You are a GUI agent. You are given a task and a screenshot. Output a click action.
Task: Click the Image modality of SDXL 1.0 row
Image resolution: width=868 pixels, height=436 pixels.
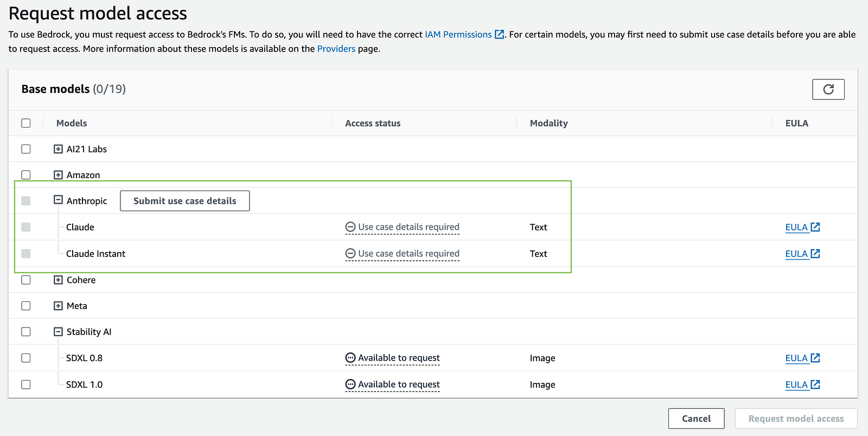tap(542, 384)
